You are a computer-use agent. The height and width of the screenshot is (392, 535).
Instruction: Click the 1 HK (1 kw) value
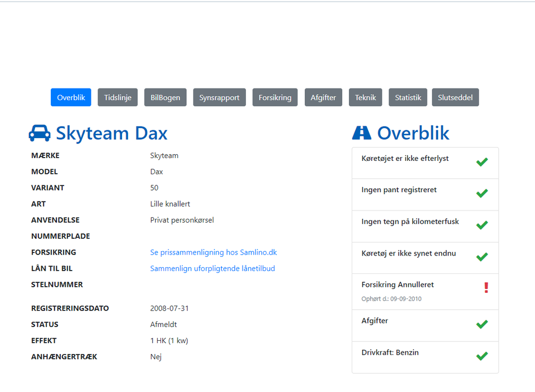point(169,341)
